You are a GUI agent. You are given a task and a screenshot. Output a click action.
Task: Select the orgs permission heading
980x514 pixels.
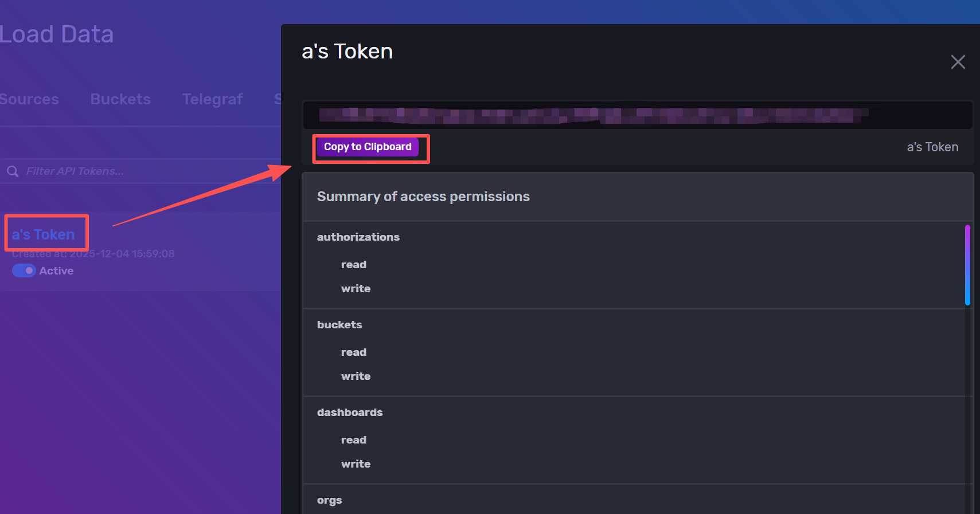(x=329, y=500)
